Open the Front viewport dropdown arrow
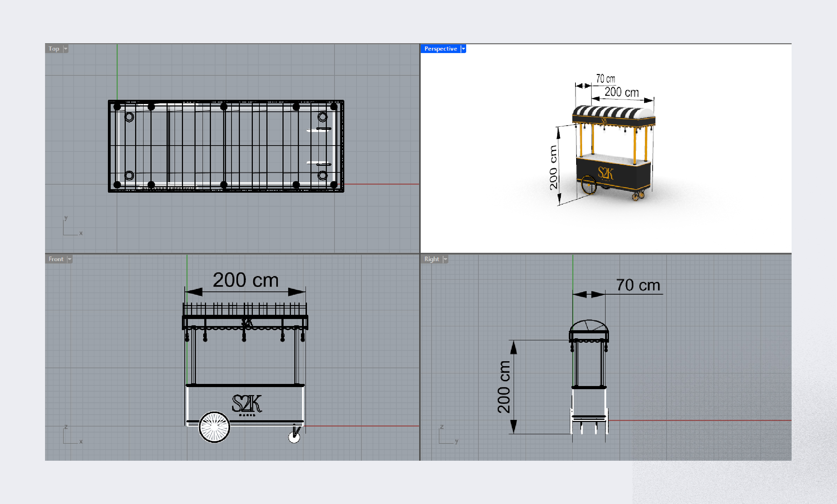837x504 pixels. coord(69,259)
